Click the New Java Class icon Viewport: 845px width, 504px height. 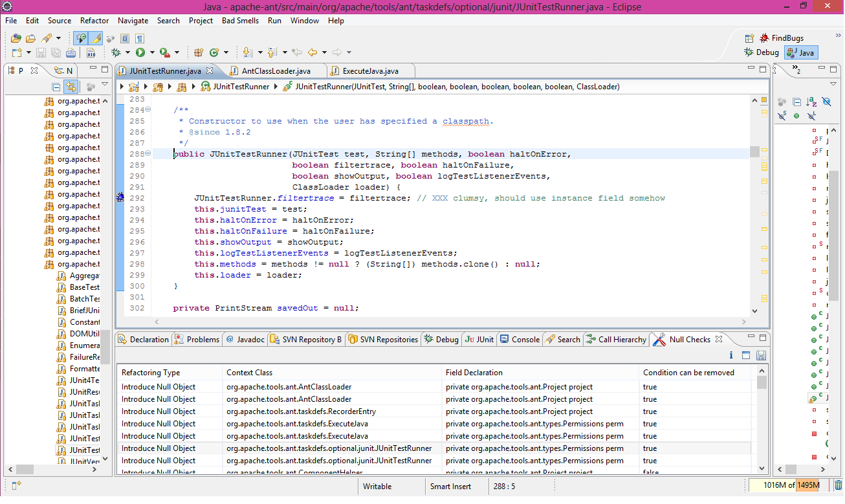(214, 52)
